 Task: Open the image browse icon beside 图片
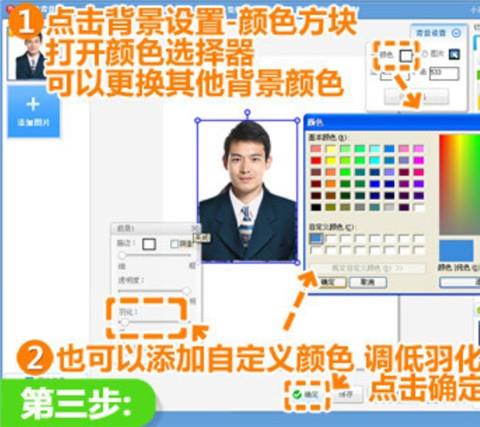(x=454, y=54)
